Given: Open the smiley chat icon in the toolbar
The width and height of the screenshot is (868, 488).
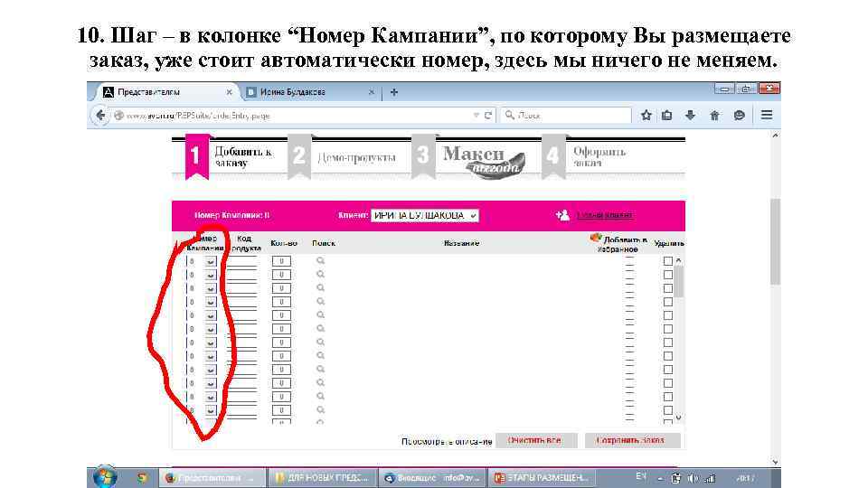Looking at the screenshot, I should click(x=739, y=115).
